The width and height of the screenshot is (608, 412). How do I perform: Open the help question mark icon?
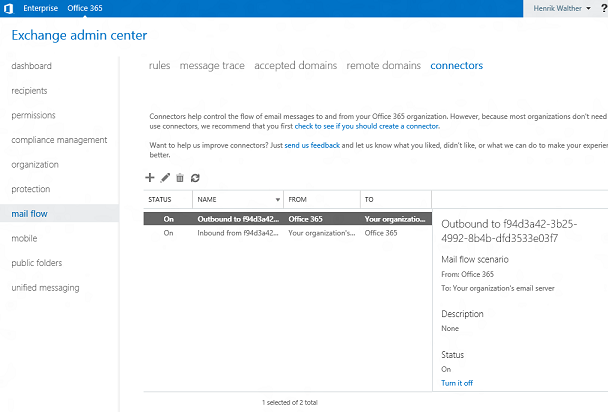tap(604, 8)
